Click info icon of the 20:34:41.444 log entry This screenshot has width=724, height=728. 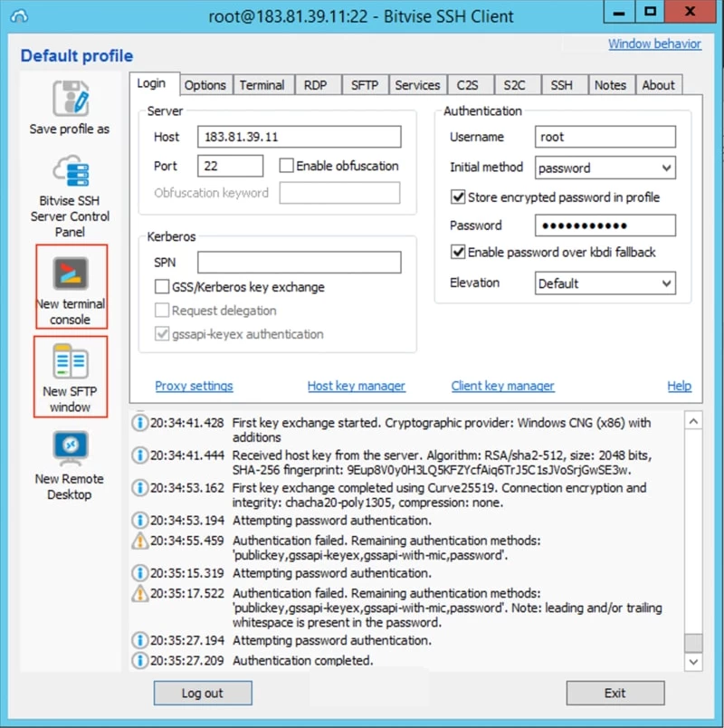(x=139, y=455)
